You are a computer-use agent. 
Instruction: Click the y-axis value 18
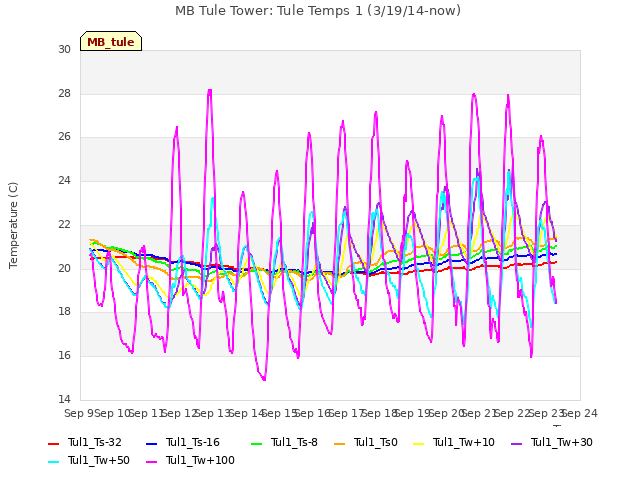pos(64,312)
